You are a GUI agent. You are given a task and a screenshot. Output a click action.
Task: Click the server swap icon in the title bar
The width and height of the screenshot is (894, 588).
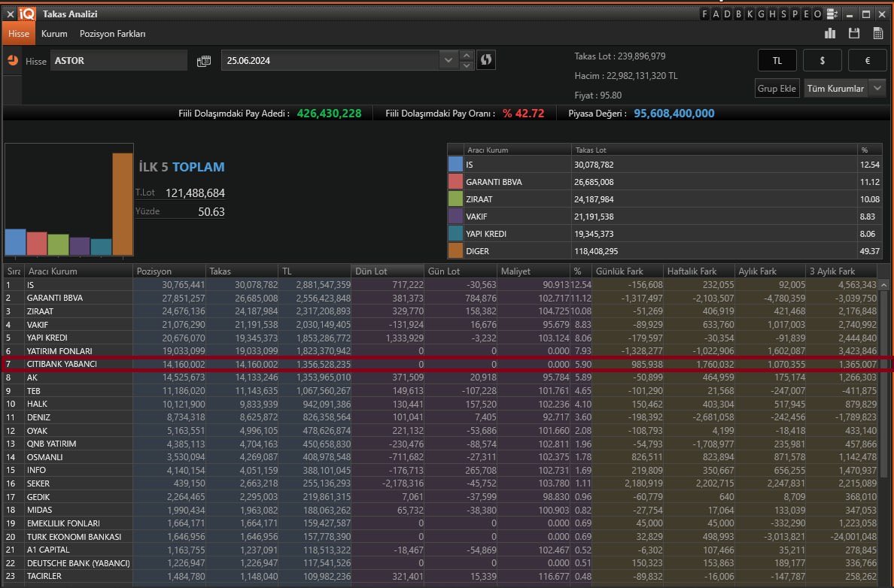pyautogui.click(x=832, y=14)
